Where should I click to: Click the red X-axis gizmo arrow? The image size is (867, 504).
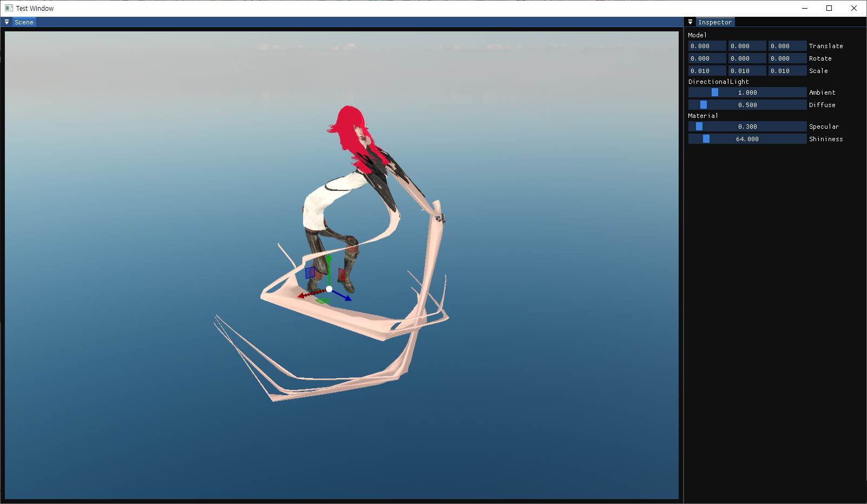click(311, 294)
